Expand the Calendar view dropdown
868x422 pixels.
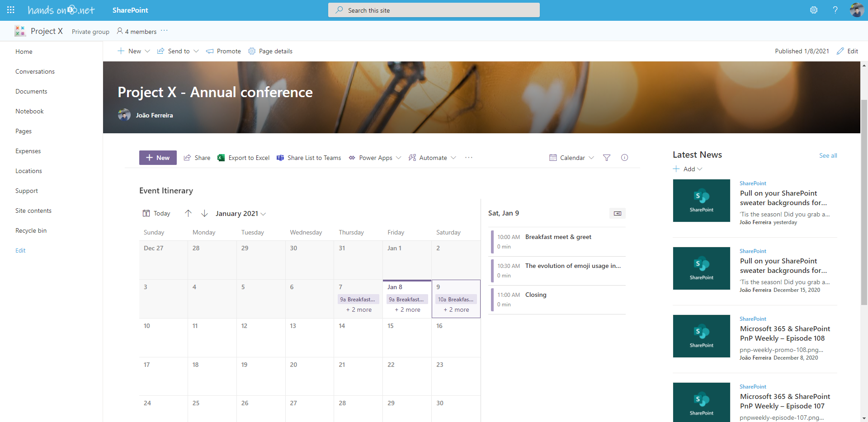point(571,158)
